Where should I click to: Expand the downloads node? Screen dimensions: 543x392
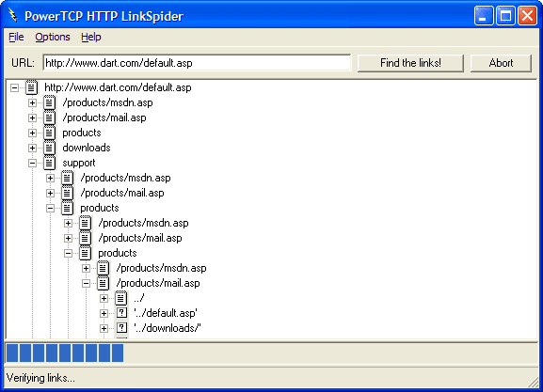(x=32, y=149)
